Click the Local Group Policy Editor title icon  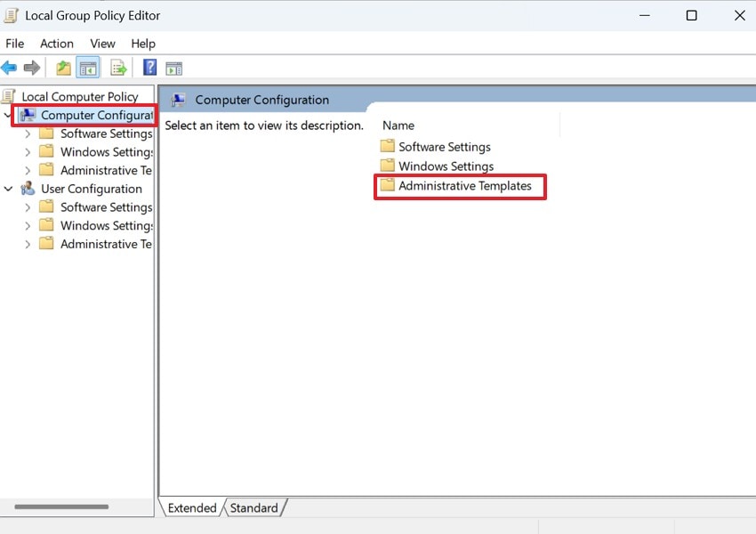tap(11, 15)
